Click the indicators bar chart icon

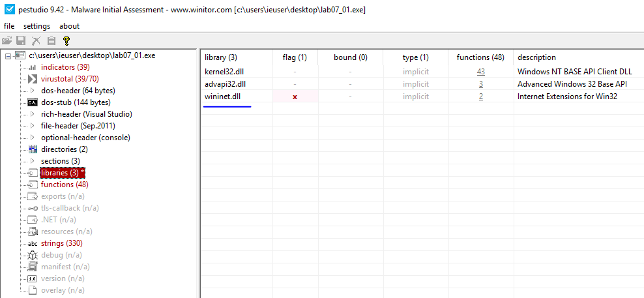pos(33,67)
